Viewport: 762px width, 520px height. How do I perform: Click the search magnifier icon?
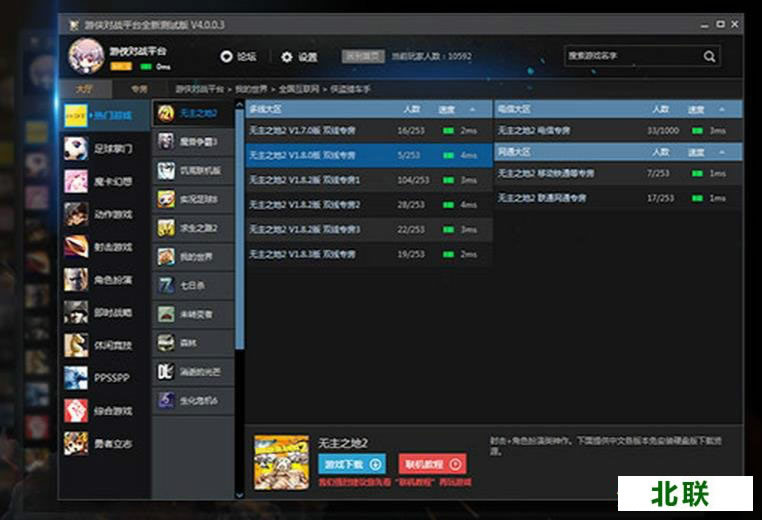point(709,57)
